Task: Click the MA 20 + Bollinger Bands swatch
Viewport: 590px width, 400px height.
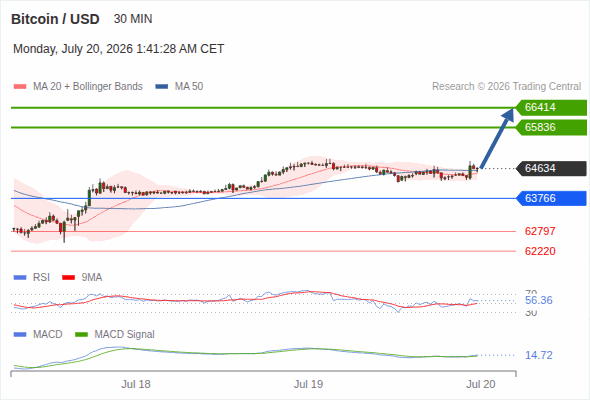Action: pos(20,87)
